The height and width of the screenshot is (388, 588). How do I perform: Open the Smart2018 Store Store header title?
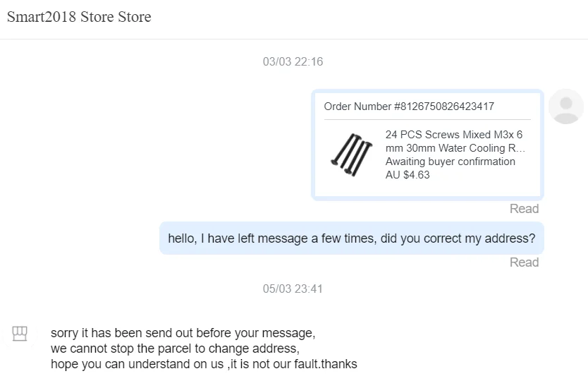click(x=79, y=17)
